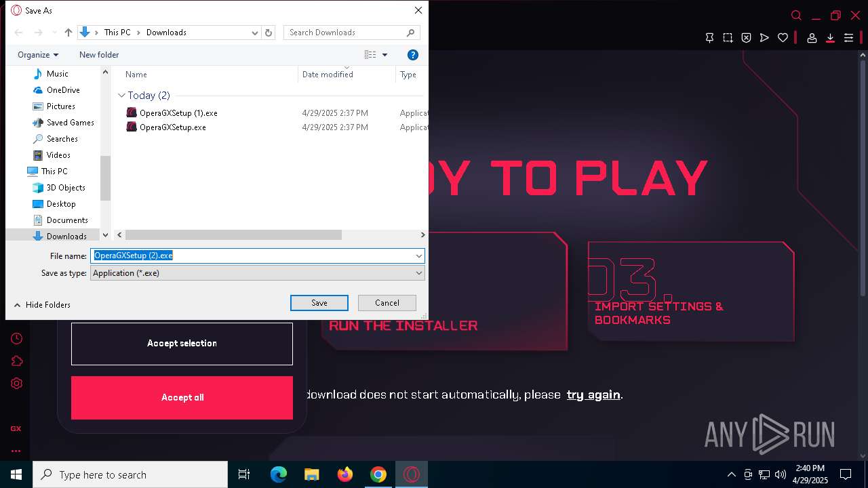
Task: Click Accept selection cookie button
Action: [x=182, y=344]
